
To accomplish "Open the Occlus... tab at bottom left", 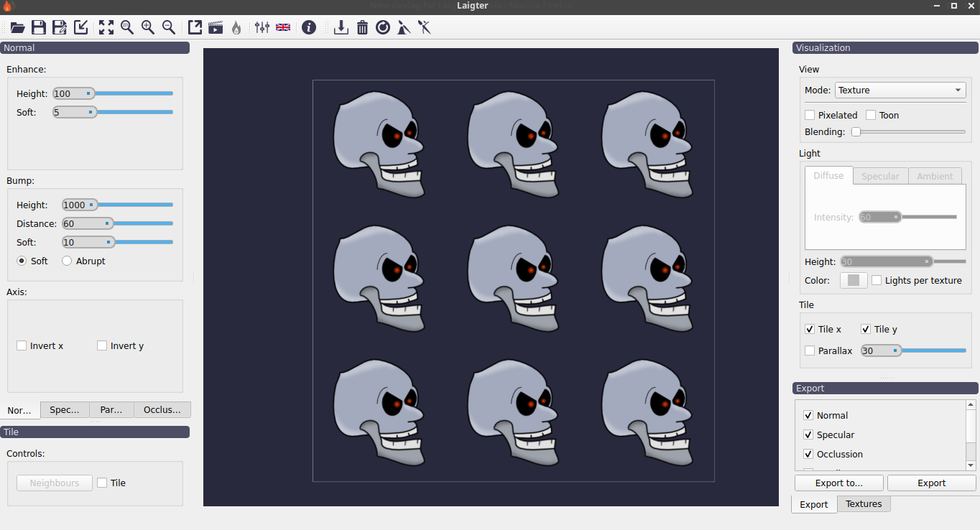I will [162, 409].
